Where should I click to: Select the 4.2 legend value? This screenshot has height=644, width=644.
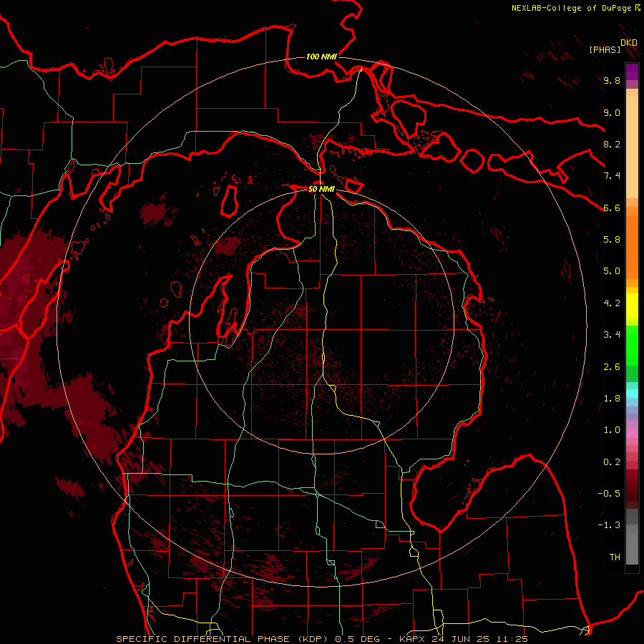pos(612,303)
